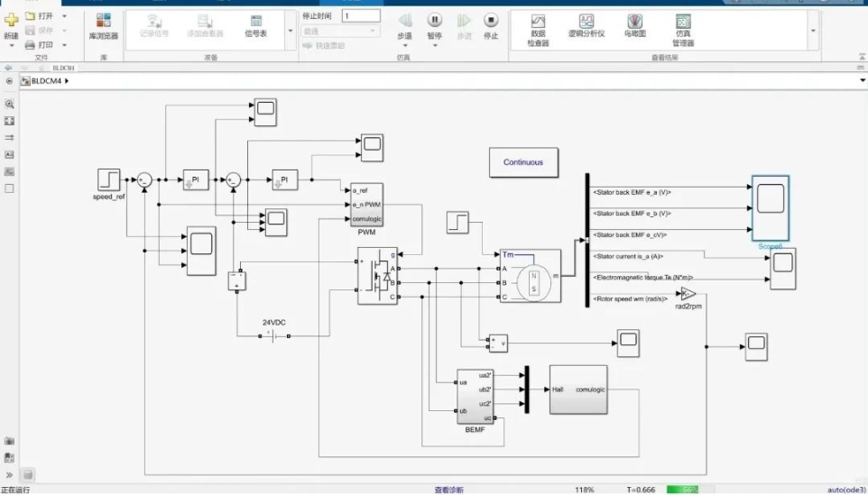Expand the 打印 dropdown arrow
The width and height of the screenshot is (868, 495).
64,45
